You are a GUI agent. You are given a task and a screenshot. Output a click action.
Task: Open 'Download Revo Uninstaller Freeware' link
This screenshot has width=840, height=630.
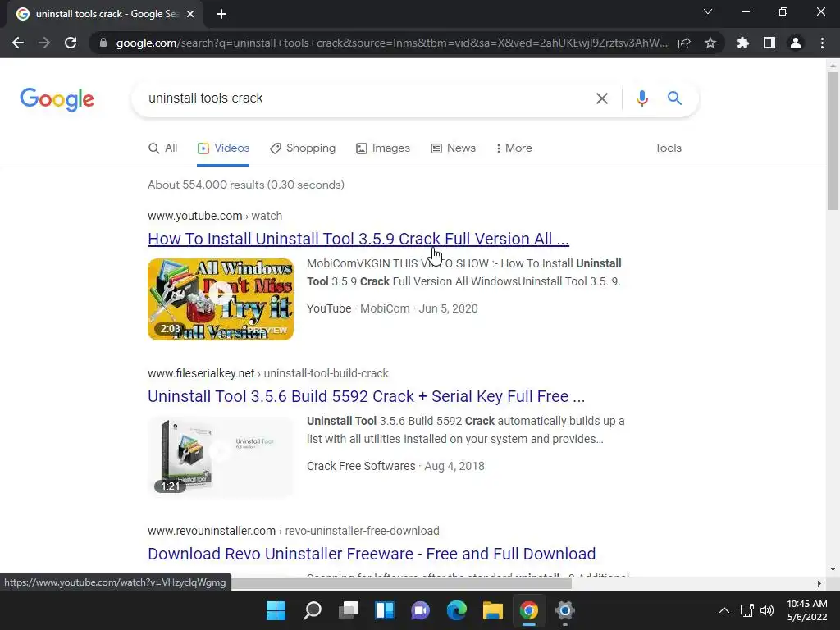(372, 554)
